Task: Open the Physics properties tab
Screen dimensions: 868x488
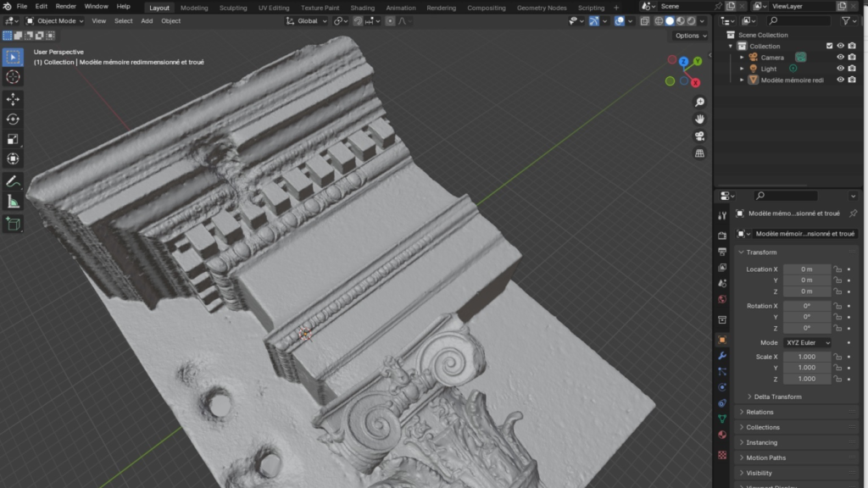Action: point(722,387)
